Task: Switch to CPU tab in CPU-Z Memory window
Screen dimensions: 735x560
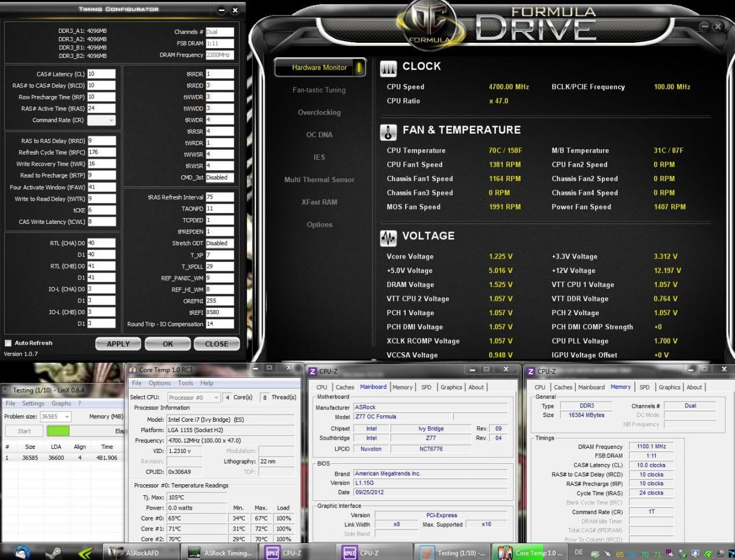Action: pos(540,387)
